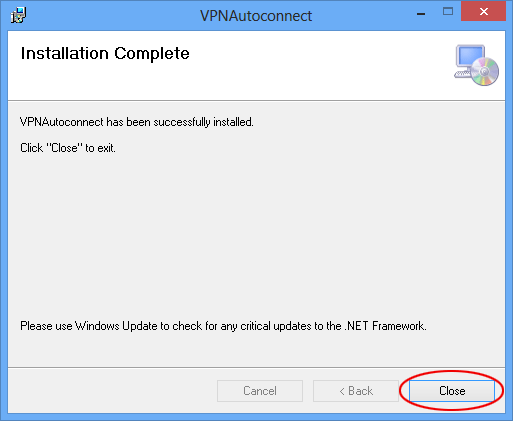Screen dimensions: 513x421
Task: Select the successfully installed message text
Action: [137, 122]
